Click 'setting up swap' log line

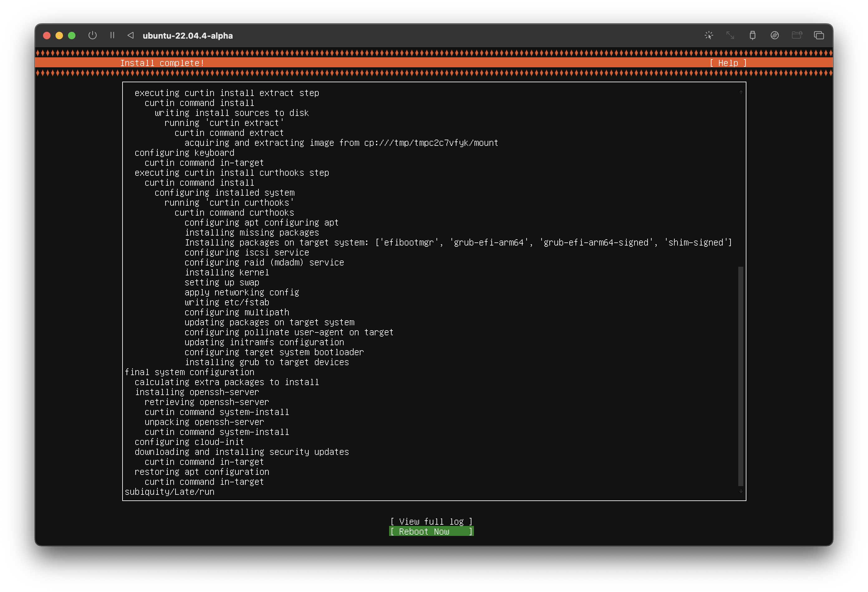222,283
